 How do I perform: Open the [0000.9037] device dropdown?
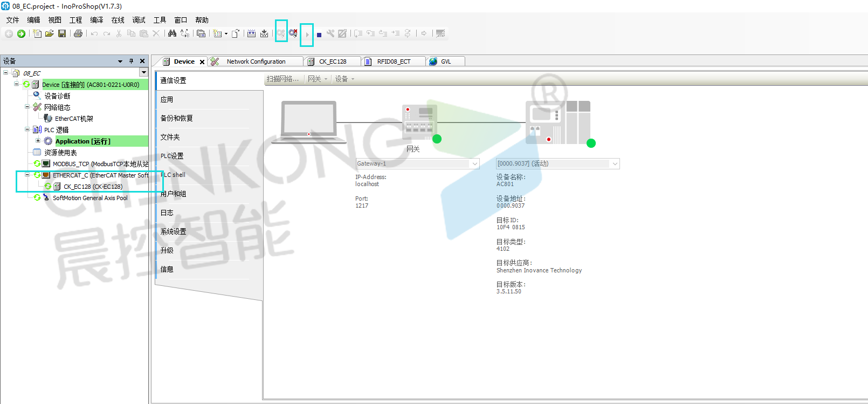[615, 163]
